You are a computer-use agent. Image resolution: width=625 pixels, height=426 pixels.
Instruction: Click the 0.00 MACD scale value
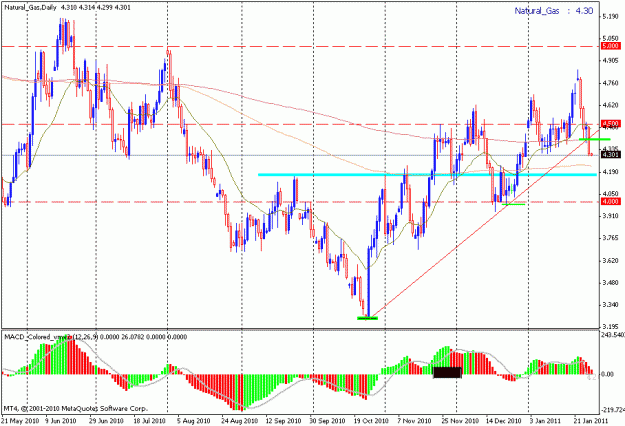click(x=607, y=374)
